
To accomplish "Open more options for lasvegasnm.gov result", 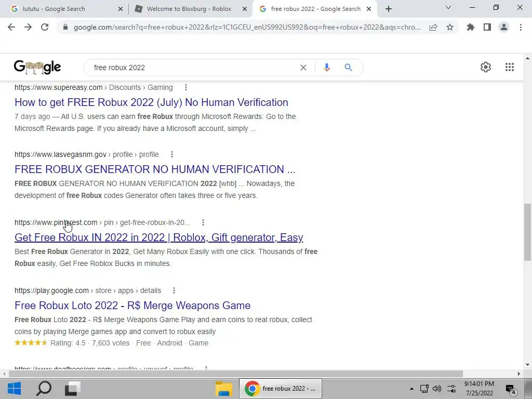I will [172, 154].
